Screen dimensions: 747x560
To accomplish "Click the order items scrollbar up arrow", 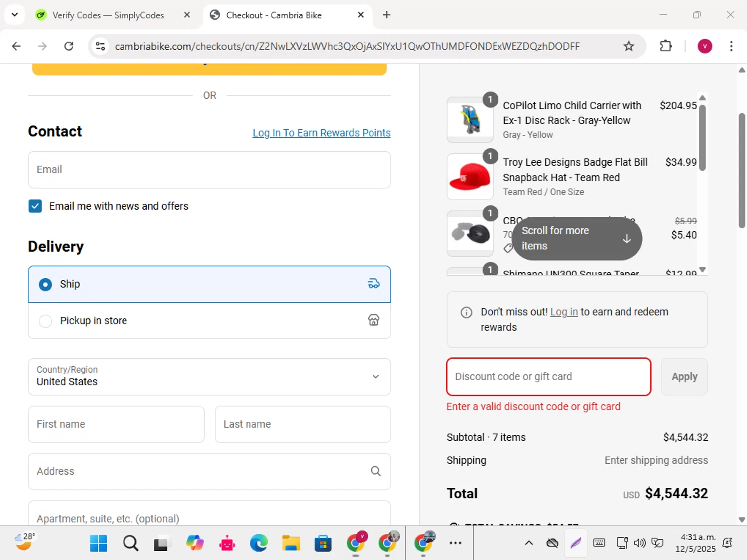I will pyautogui.click(x=702, y=98).
